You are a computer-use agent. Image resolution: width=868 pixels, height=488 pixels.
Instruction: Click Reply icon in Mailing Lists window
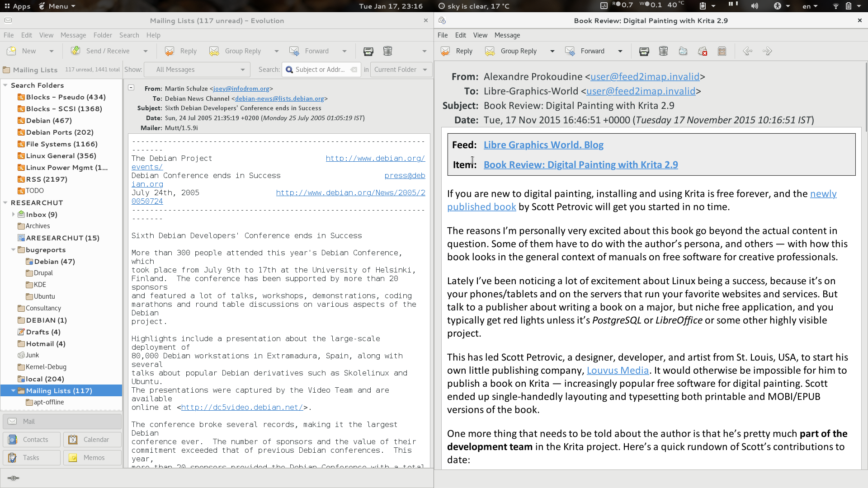pos(170,51)
